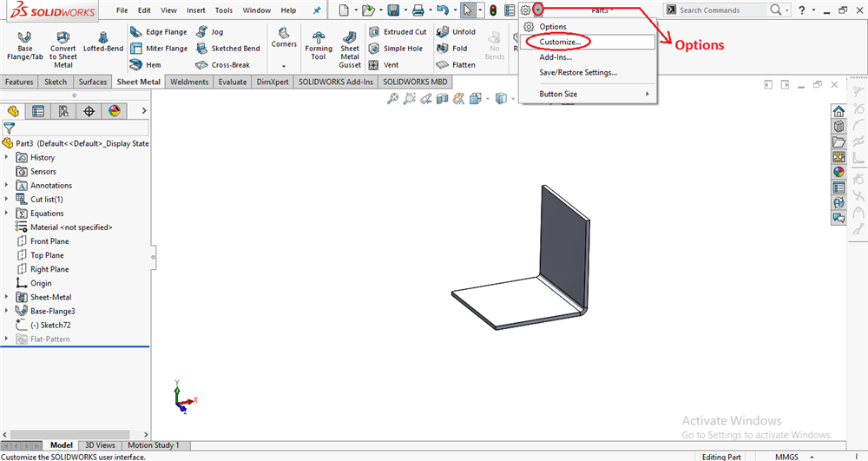The image size is (868, 461).
Task: Open the Forming Tool
Action: [319, 46]
